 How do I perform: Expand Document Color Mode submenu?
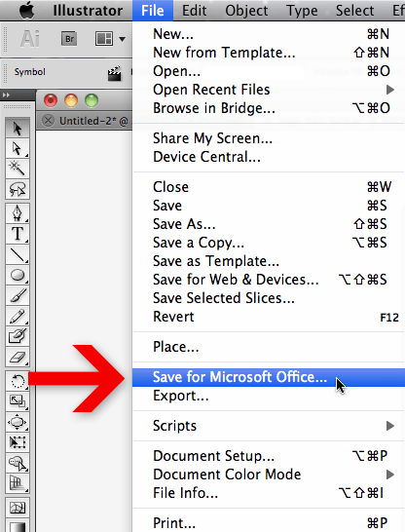pyautogui.click(x=269, y=475)
